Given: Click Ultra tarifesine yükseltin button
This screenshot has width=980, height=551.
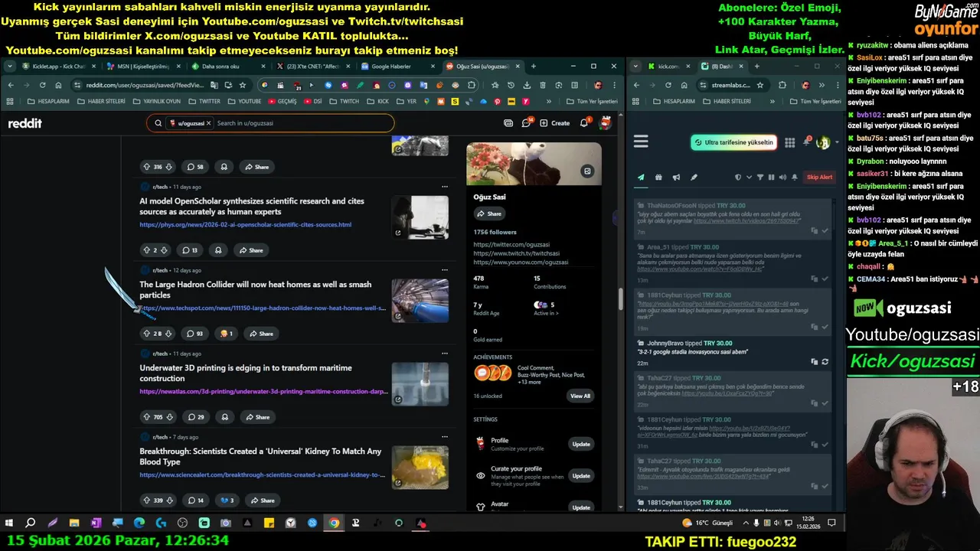Looking at the screenshot, I should pos(734,142).
